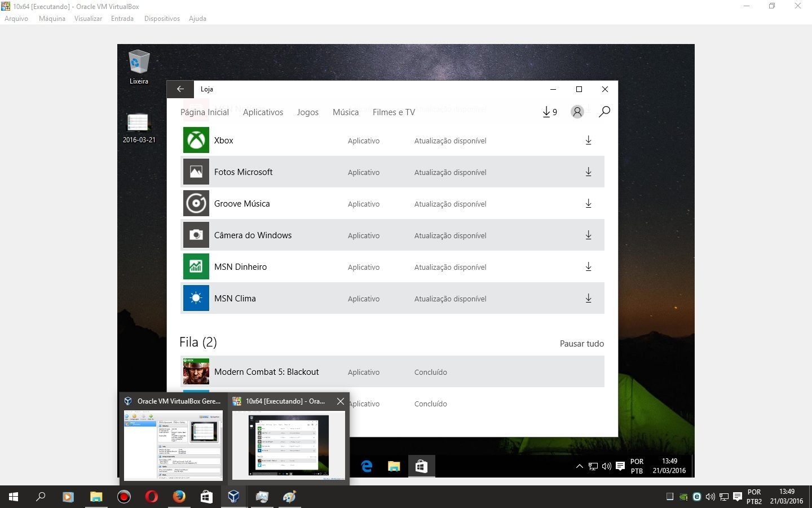Image resolution: width=812 pixels, height=508 pixels.
Task: Open the Paint palette icon on host taskbar
Action: click(x=289, y=497)
